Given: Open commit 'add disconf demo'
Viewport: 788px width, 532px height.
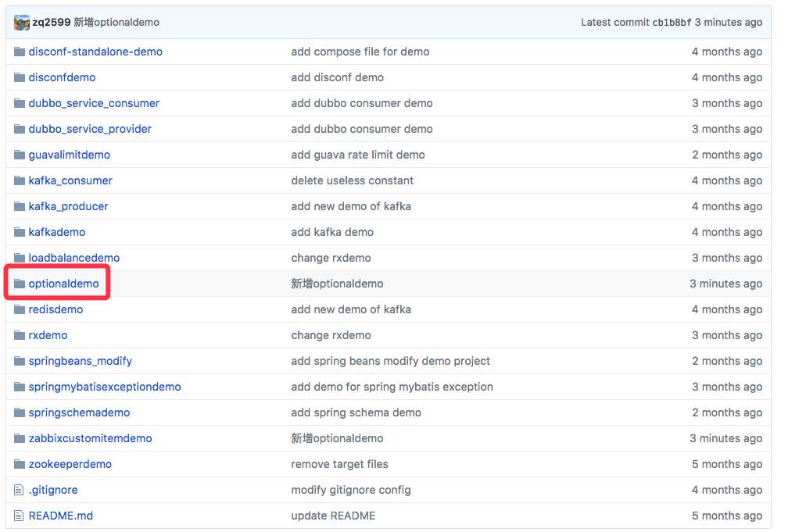Looking at the screenshot, I should (x=337, y=77).
